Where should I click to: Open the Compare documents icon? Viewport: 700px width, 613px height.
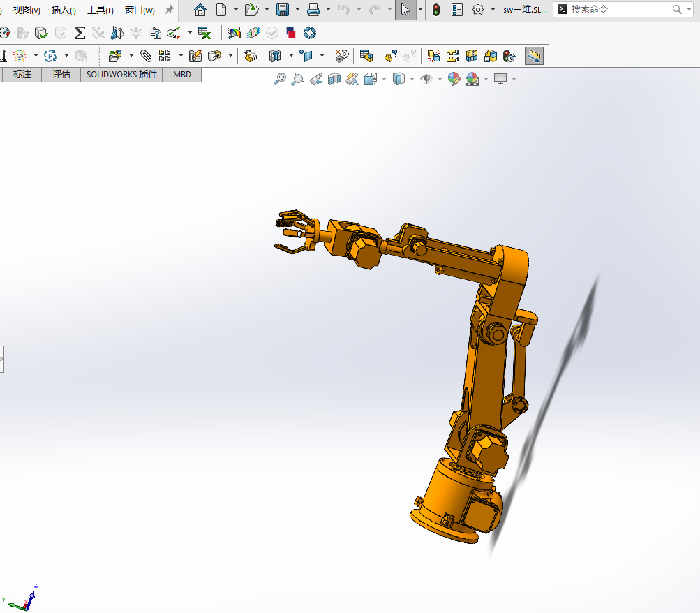point(154,33)
